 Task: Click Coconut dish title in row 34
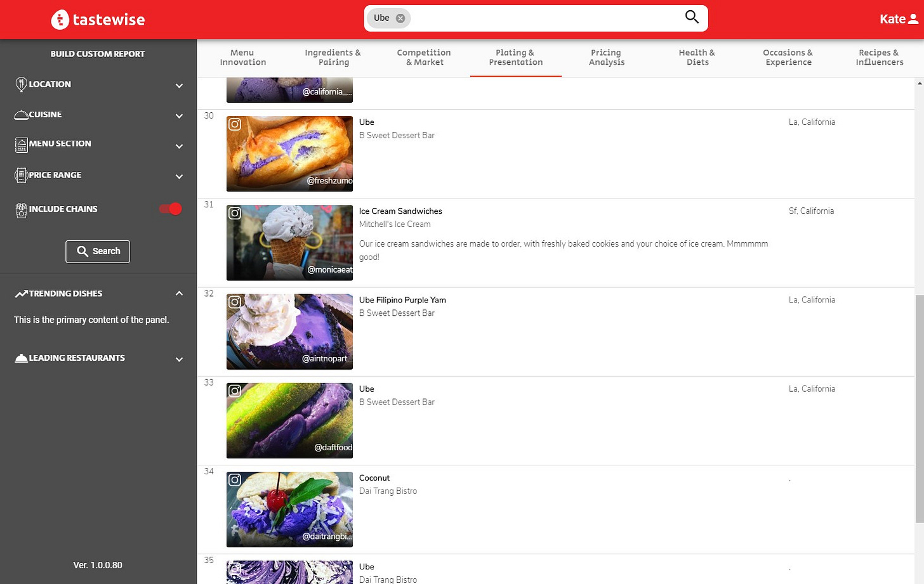374,478
